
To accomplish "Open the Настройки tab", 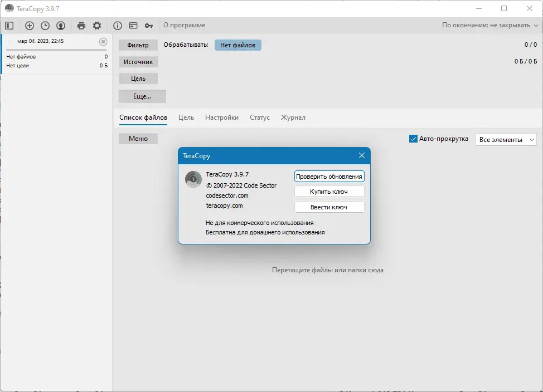I will (222, 117).
